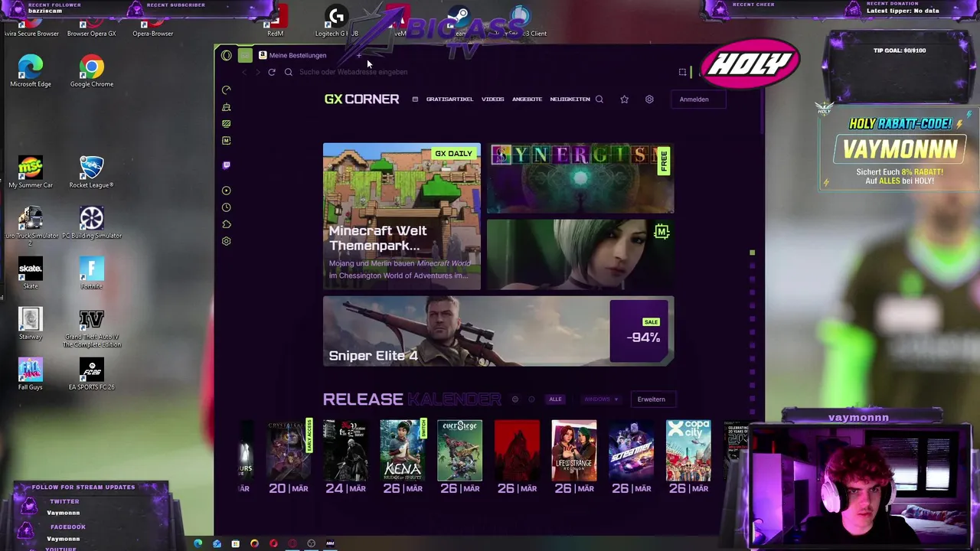Image resolution: width=980 pixels, height=551 pixels.
Task: Open GX Corner settings gear
Action: click(x=649, y=99)
